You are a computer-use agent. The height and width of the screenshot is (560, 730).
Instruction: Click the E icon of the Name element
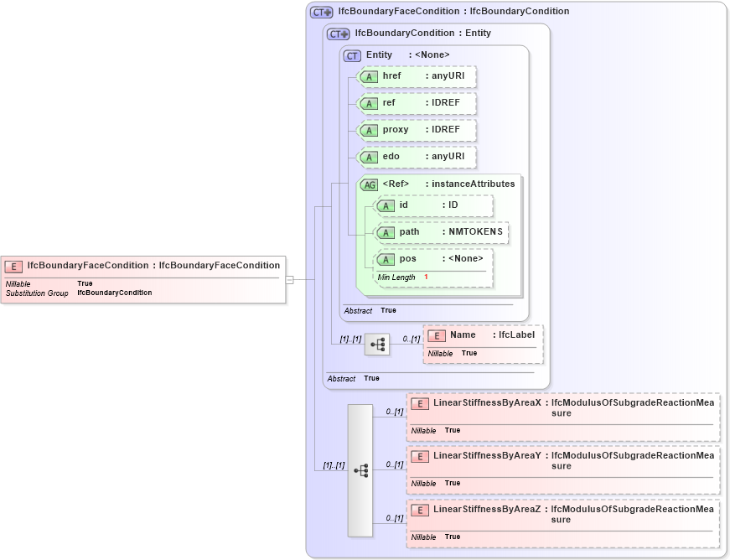pos(437,334)
